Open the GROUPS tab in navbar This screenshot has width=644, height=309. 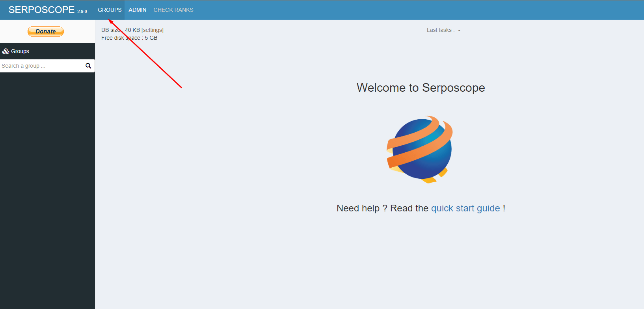[110, 10]
